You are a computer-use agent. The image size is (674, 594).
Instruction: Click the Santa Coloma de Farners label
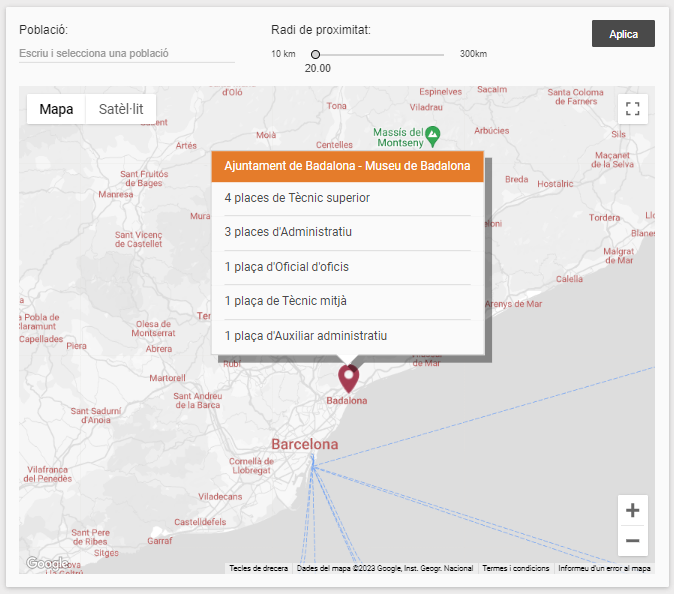pos(576,97)
